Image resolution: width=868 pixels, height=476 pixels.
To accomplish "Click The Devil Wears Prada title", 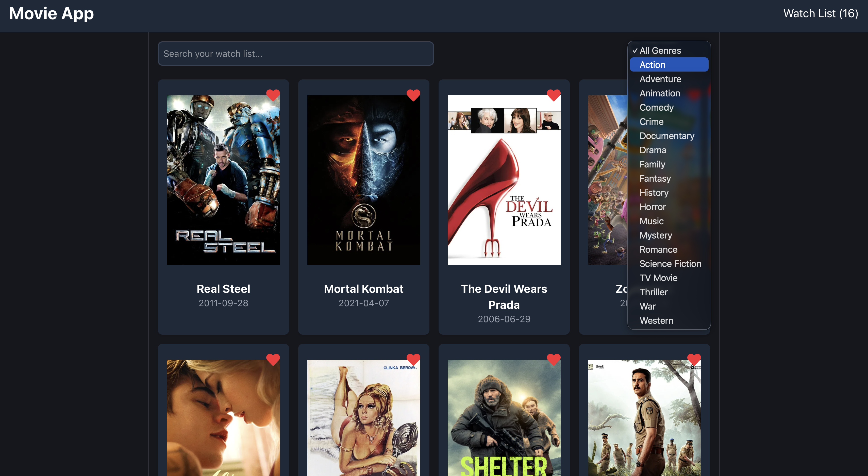I will click(504, 297).
